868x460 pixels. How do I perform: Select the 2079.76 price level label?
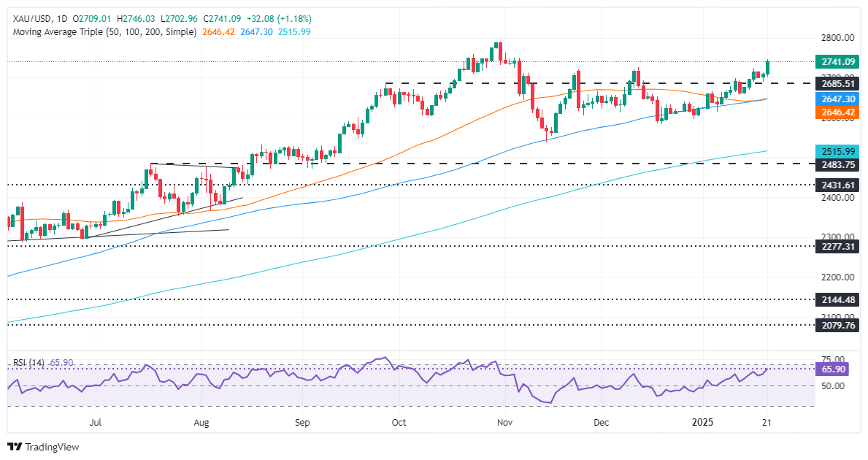coord(837,325)
